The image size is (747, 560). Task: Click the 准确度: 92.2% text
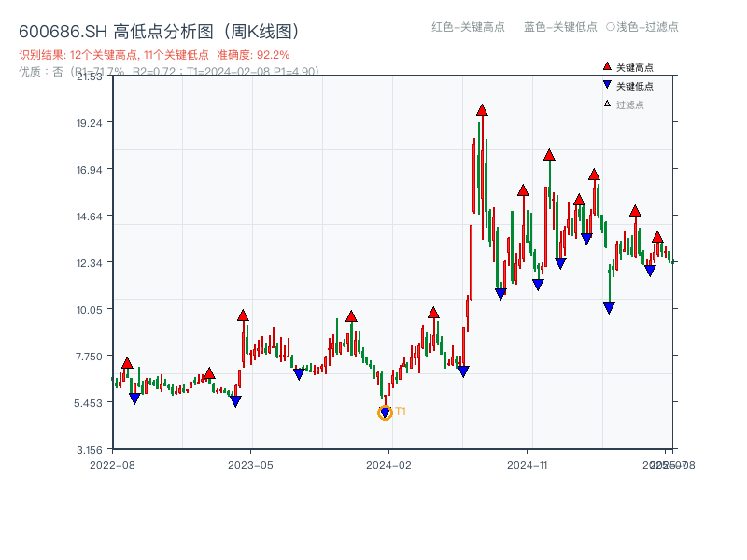coord(253,55)
